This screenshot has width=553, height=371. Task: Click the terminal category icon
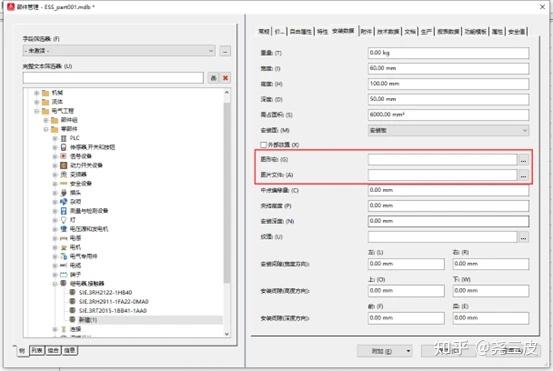pos(63,274)
